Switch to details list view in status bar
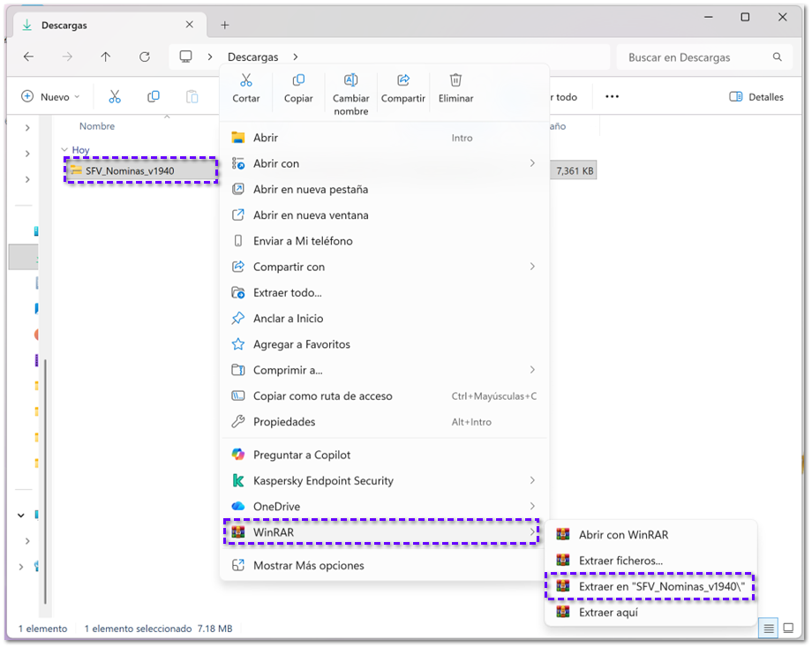 (x=769, y=629)
